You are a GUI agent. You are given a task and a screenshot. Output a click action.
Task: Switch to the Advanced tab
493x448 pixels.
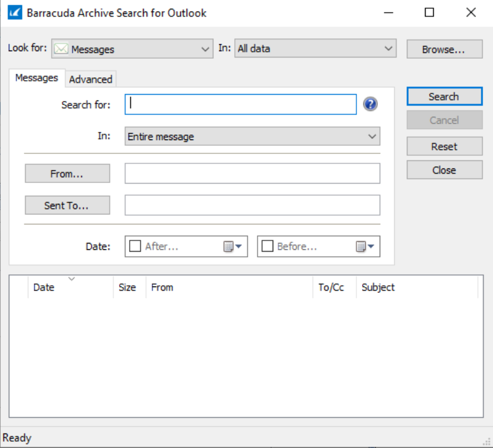91,79
